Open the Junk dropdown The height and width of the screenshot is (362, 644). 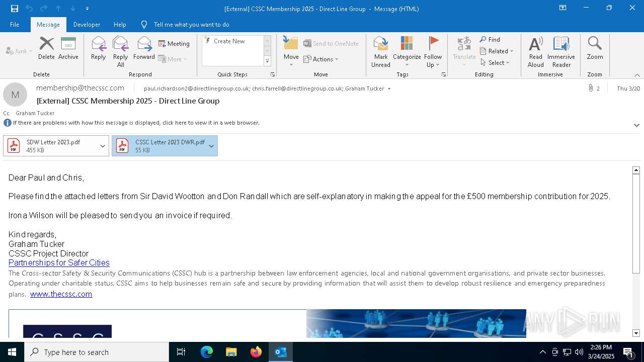pyautogui.click(x=19, y=51)
